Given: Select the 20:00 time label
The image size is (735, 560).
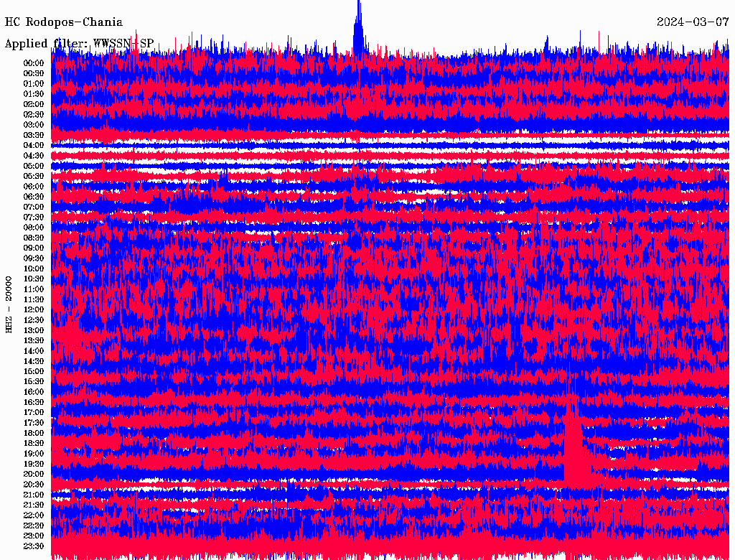Looking at the screenshot, I should (x=34, y=474).
